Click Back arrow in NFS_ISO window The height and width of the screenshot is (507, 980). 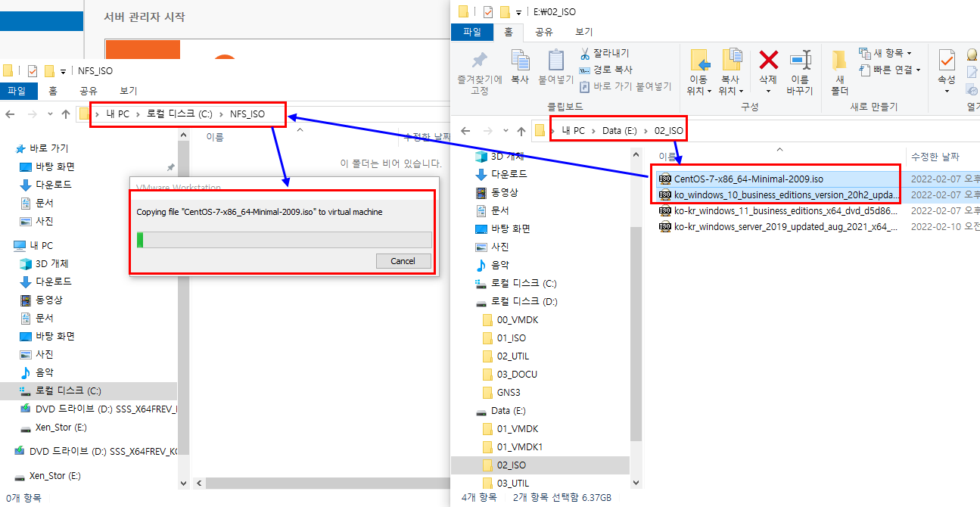pos(10,114)
